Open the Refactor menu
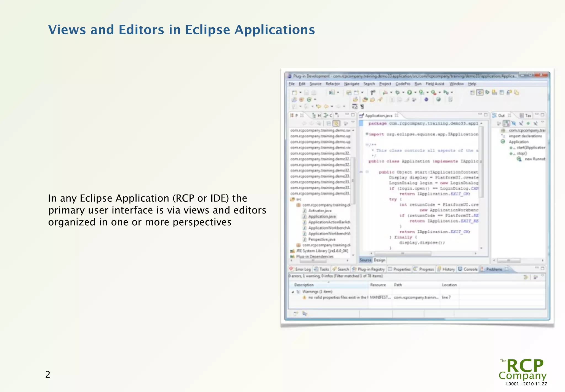This screenshot has width=565, height=392. tap(332, 84)
